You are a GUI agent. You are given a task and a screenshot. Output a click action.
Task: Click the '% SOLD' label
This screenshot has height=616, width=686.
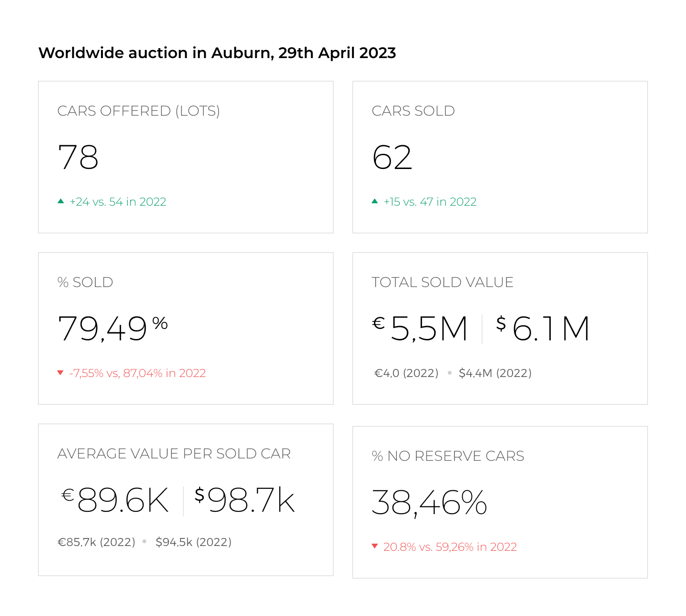[x=85, y=282]
